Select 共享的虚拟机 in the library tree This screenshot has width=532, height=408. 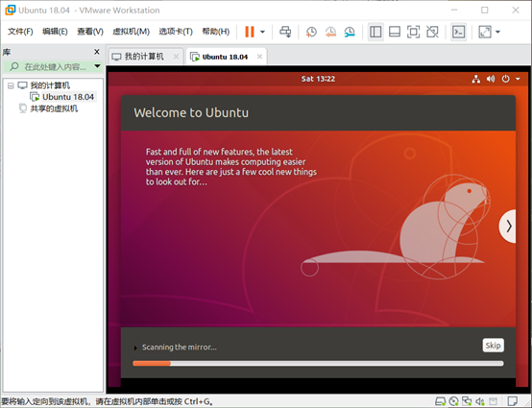pyautogui.click(x=54, y=108)
